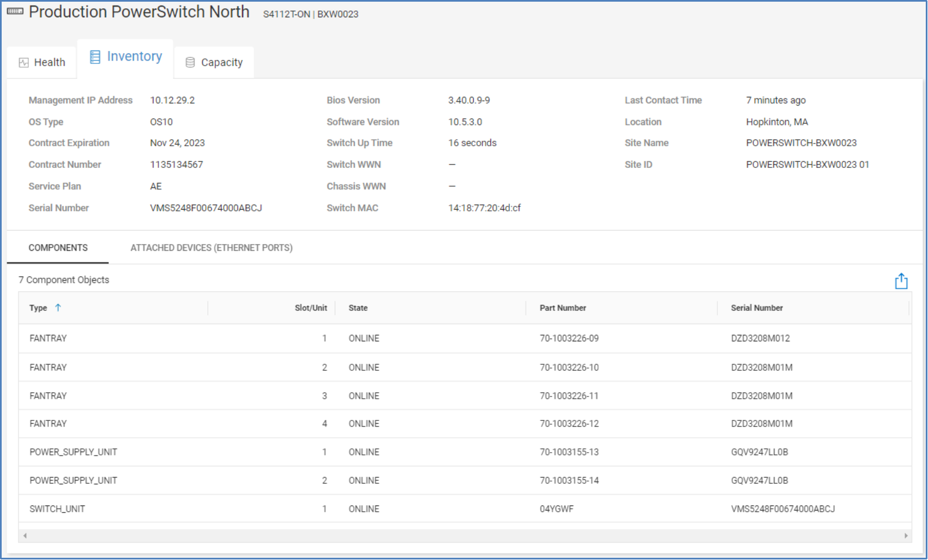
Task: Click Site Name value POWERSWITCH-BXW0023
Action: pos(801,143)
